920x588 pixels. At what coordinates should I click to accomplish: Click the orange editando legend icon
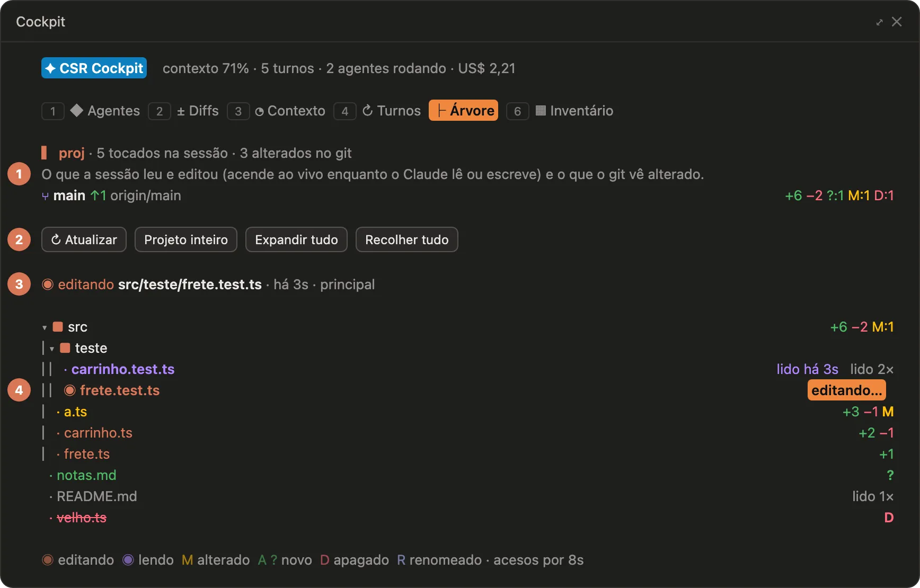pos(48,560)
